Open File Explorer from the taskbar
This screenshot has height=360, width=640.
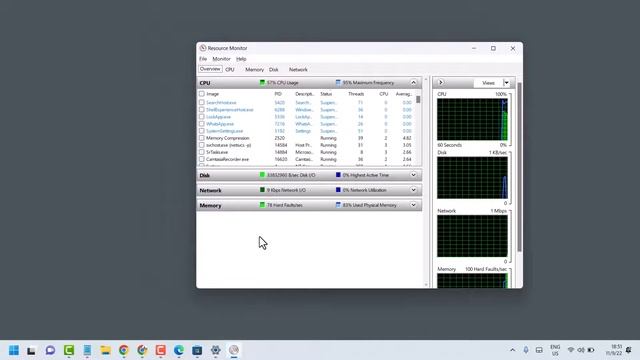pyautogui.click(x=105, y=350)
